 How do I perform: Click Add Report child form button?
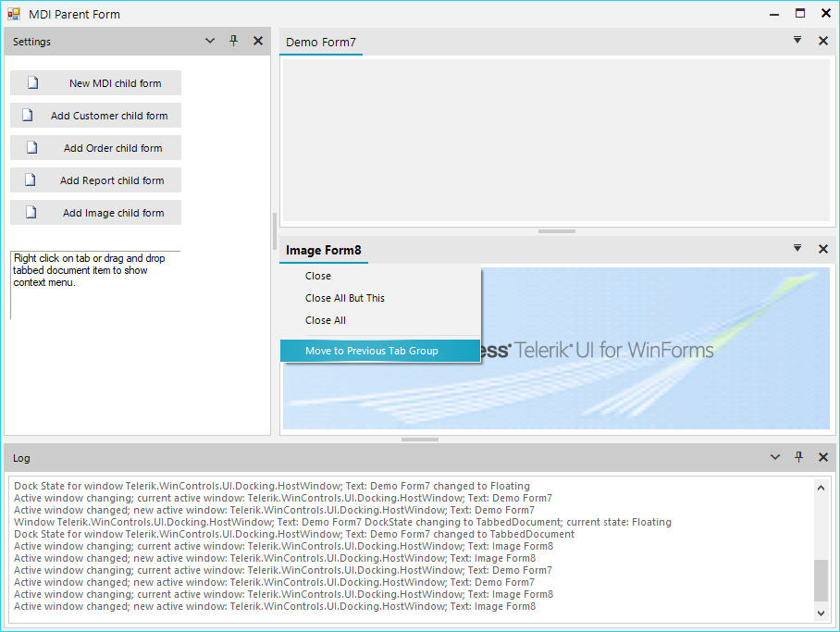(96, 180)
